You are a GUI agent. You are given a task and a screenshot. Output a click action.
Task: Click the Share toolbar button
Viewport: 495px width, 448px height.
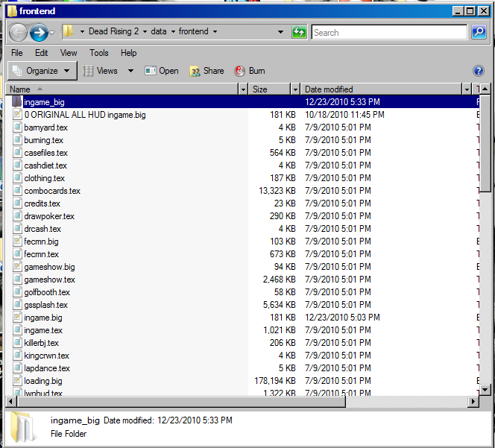coord(206,71)
